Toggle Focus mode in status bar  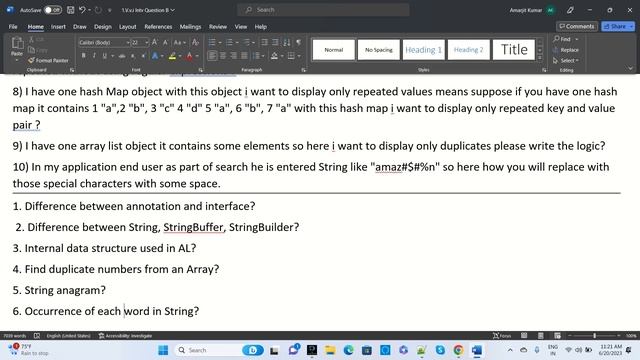point(502,336)
